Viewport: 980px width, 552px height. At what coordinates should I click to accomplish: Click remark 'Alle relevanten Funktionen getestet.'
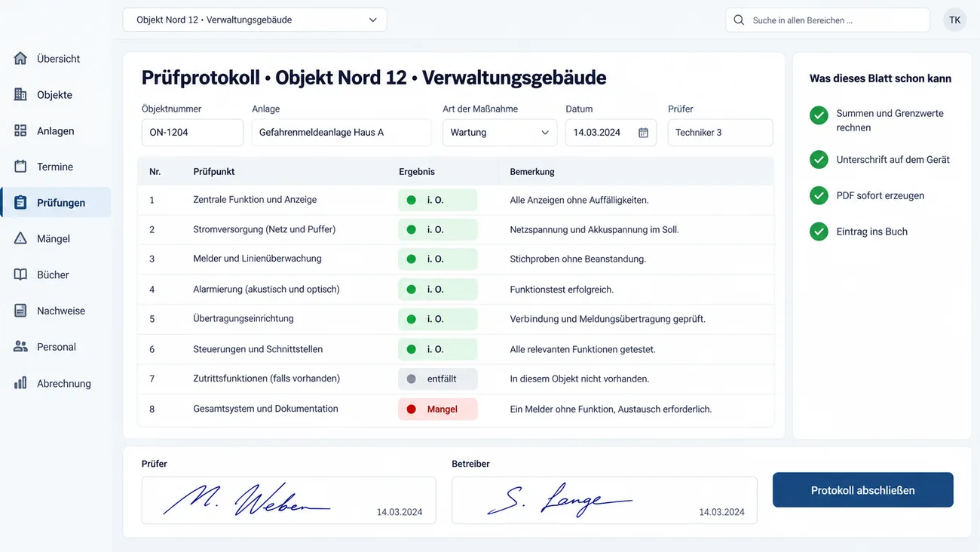[x=583, y=349]
